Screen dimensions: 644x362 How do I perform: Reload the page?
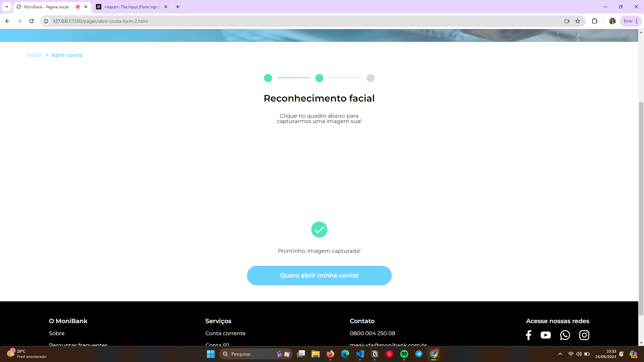click(32, 21)
